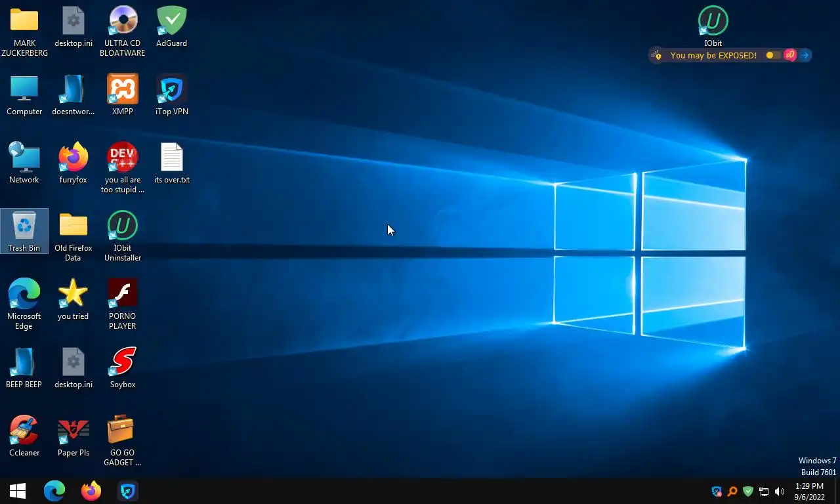Select the Computer desktop icon

coord(24,95)
